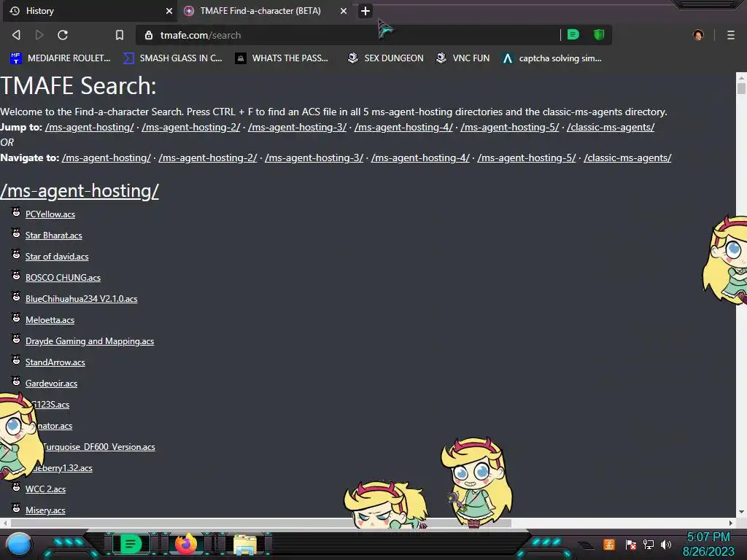Open StandArrow.acs link
This screenshot has width=747, height=560.
(x=55, y=362)
